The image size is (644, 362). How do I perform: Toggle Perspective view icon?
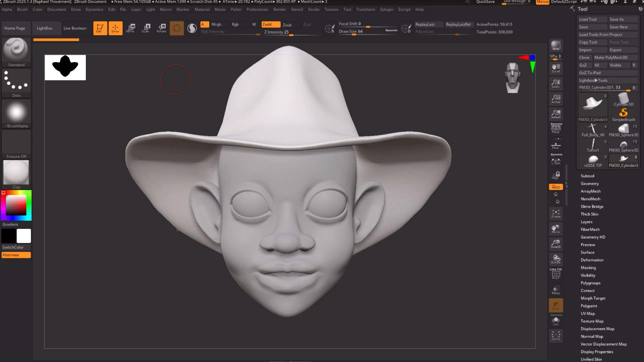(x=556, y=128)
